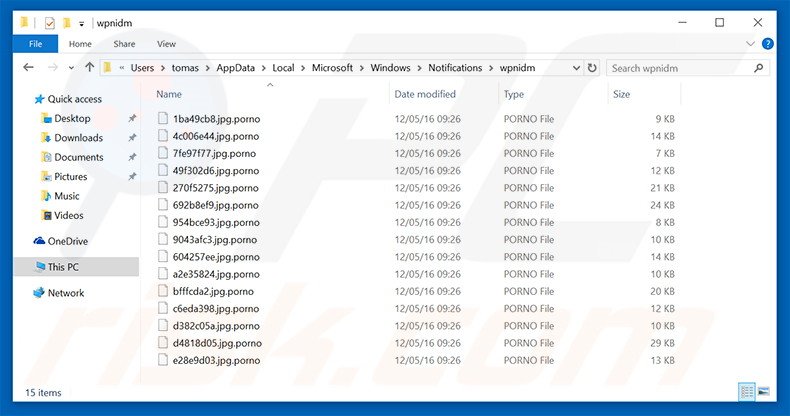790x416 pixels.
Task: Select file 1ba49cb8.jpg.porno
Action: pos(216,119)
